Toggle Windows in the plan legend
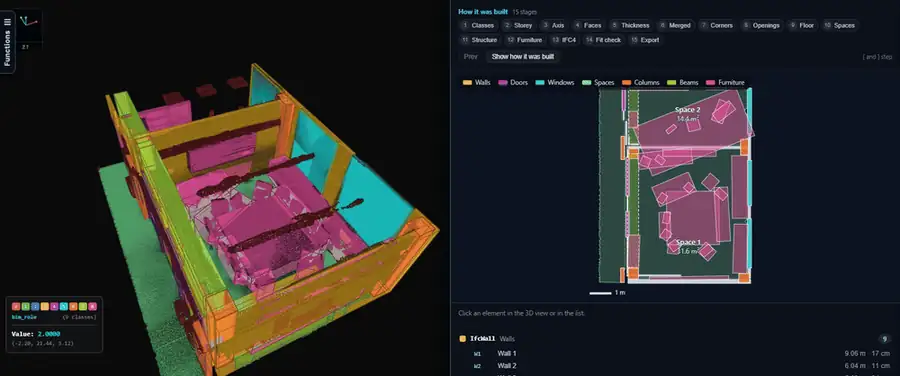The height and width of the screenshot is (376, 900). (555, 83)
